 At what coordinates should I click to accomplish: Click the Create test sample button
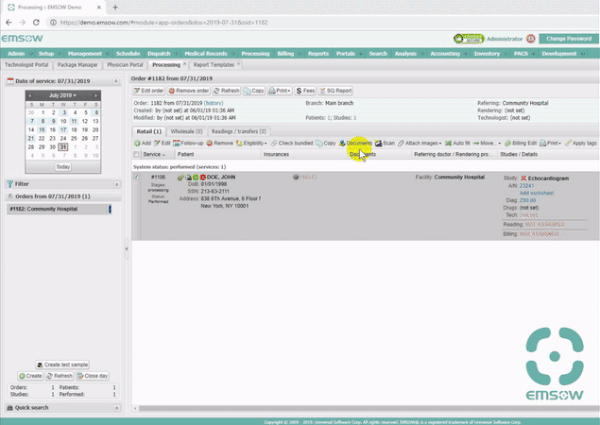(63, 365)
